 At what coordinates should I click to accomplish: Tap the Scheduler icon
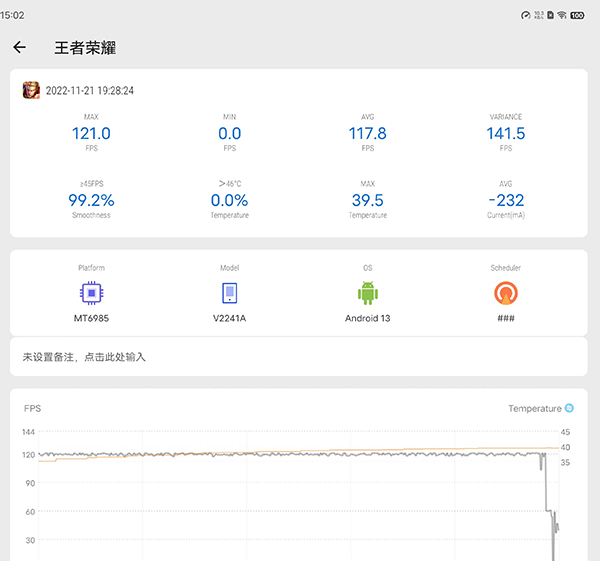(506, 293)
